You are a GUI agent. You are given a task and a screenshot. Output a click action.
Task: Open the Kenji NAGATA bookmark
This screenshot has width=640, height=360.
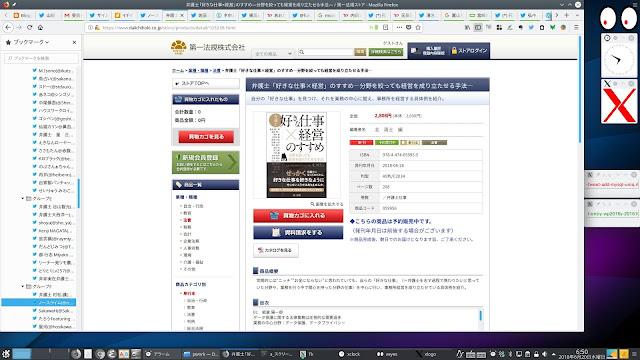coord(54,231)
